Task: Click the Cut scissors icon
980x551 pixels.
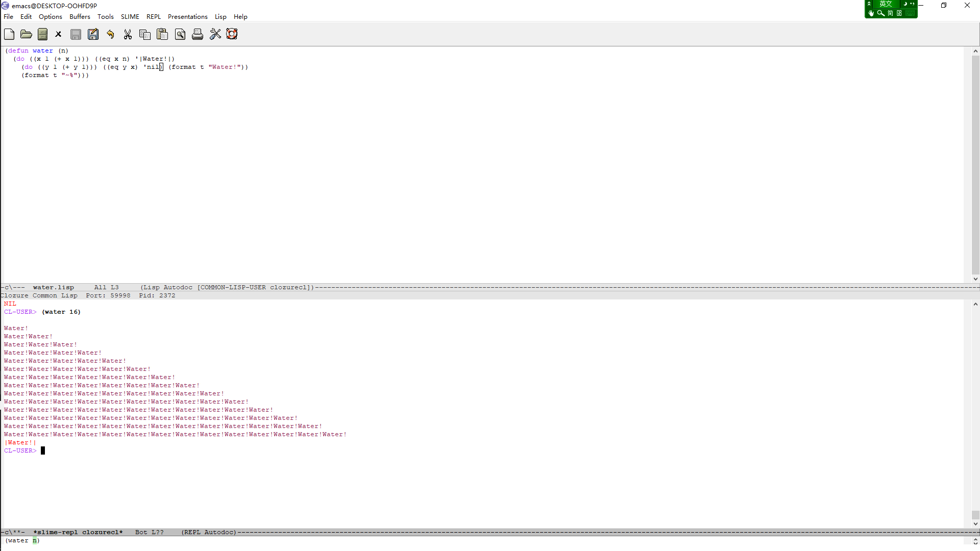Action: click(128, 34)
